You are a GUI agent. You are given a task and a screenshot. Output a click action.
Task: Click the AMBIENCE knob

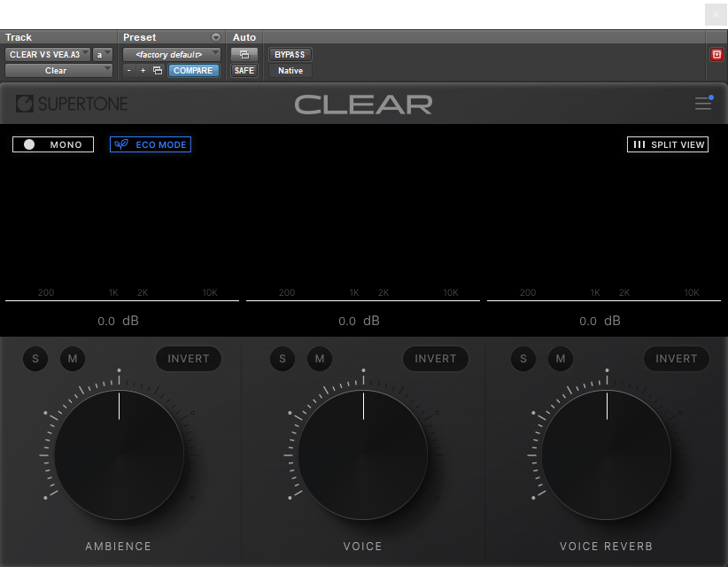(x=120, y=454)
